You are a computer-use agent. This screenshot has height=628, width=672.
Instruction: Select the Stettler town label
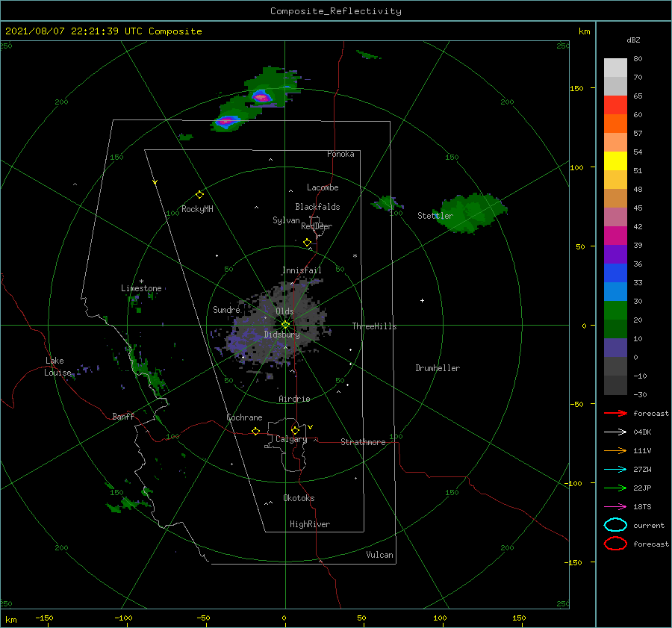pos(435,216)
